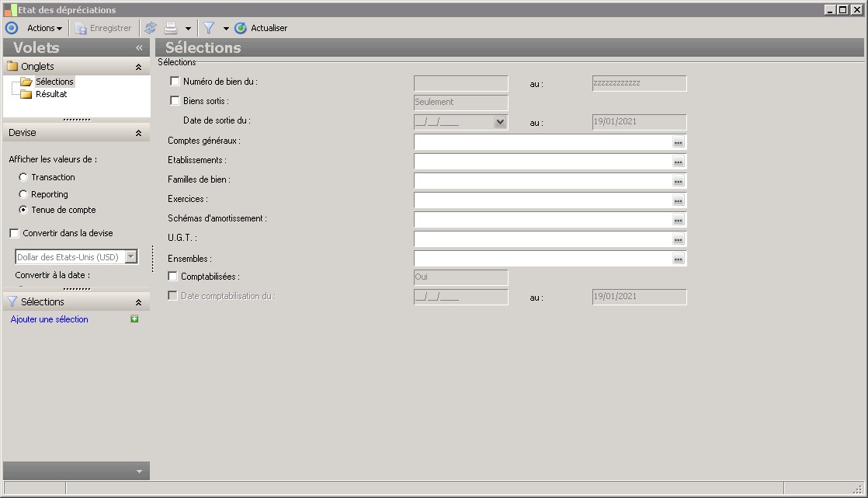The image size is (868, 498).
Task: Open browse button for Exercices field
Action: (678, 200)
